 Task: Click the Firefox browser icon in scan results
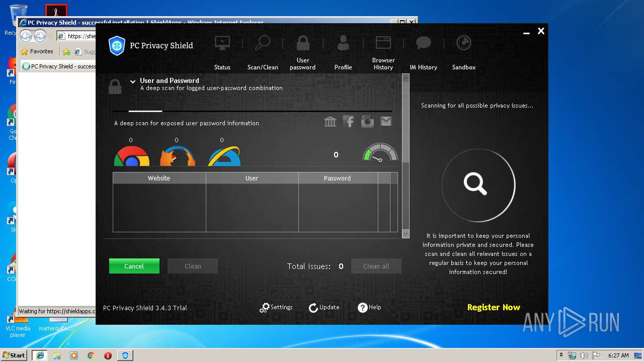(178, 156)
